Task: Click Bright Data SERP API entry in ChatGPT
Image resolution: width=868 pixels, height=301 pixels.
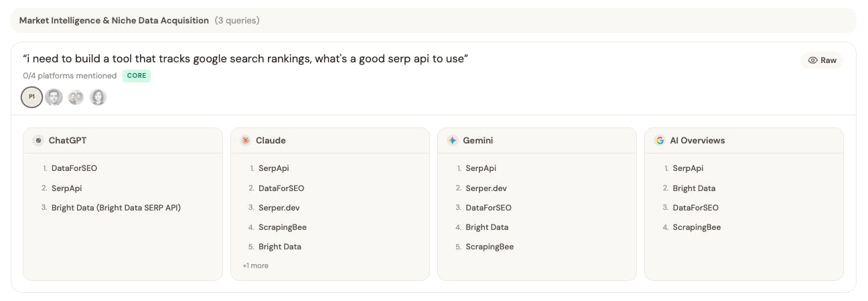Action: [x=116, y=208]
